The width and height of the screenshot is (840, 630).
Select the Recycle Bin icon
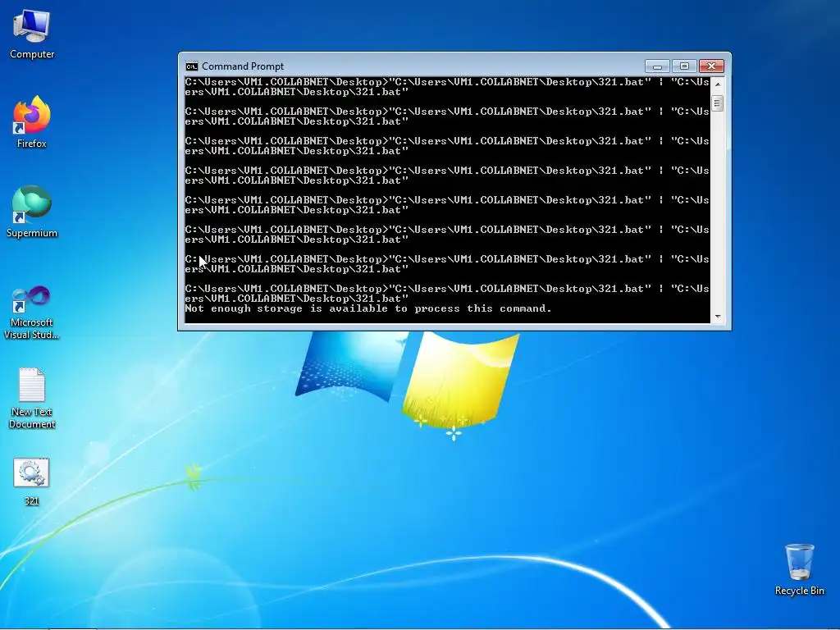[x=799, y=569]
